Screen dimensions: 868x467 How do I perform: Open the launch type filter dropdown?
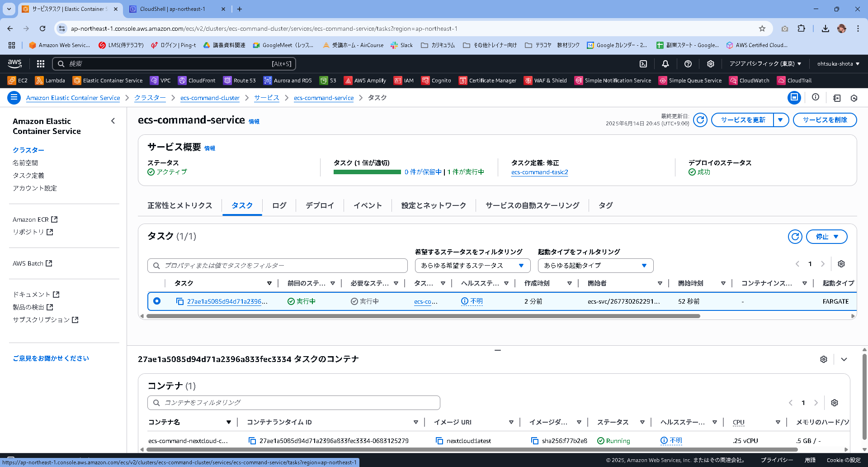click(x=595, y=266)
